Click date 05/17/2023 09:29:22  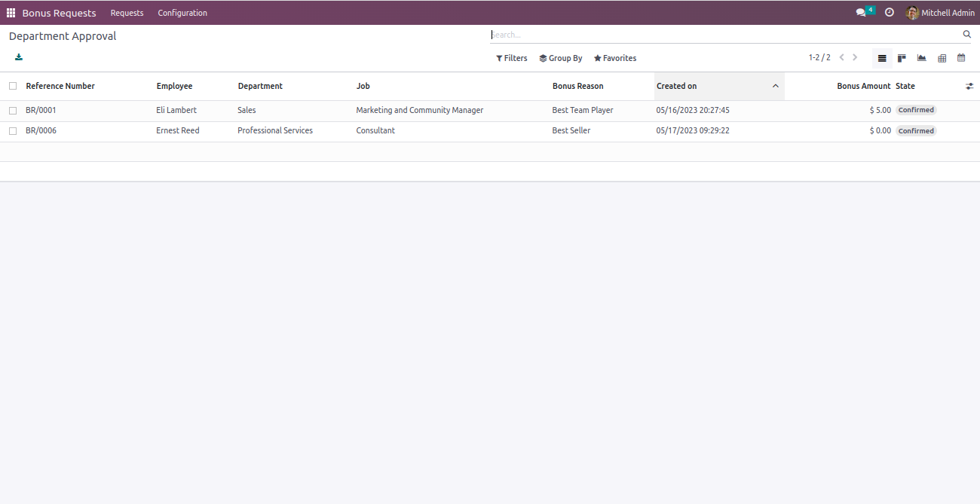point(693,130)
